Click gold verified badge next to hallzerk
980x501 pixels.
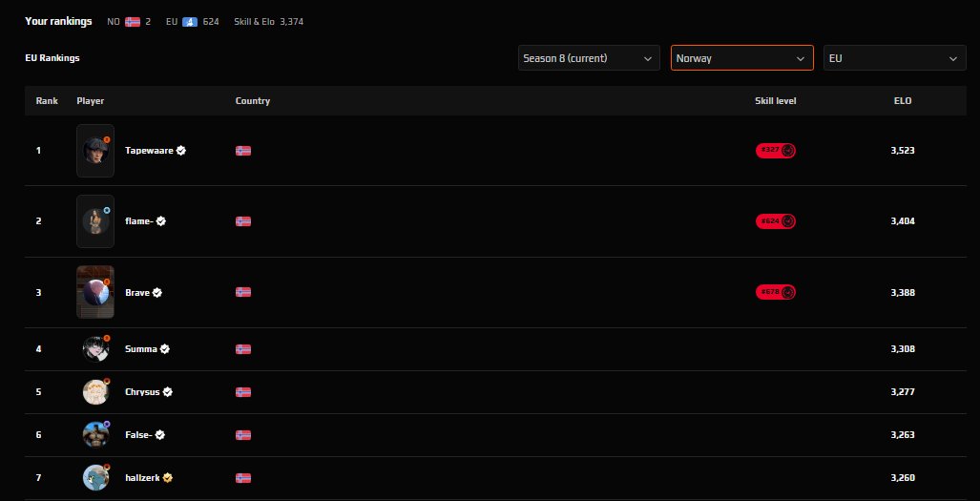(x=168, y=478)
